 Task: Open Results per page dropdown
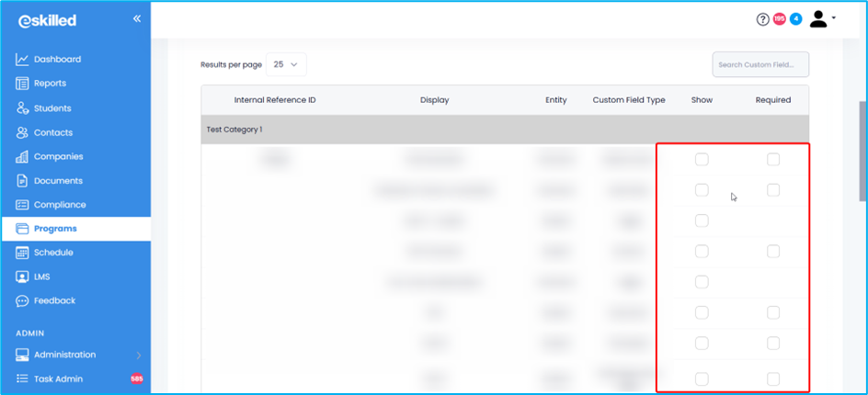[x=286, y=65]
